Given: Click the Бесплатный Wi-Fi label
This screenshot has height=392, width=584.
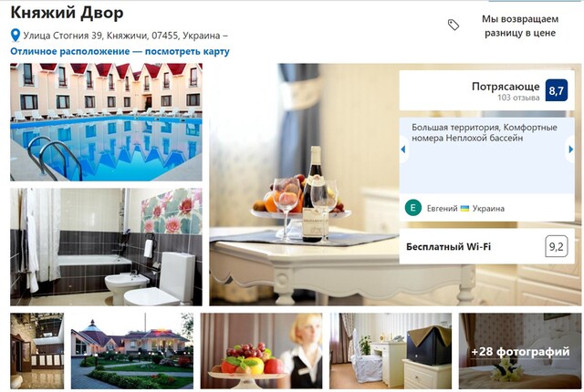Looking at the screenshot, I should (x=448, y=246).
